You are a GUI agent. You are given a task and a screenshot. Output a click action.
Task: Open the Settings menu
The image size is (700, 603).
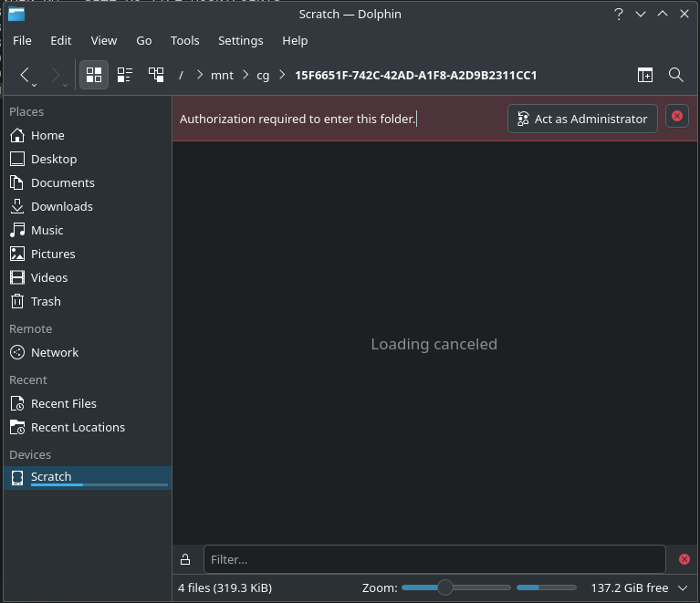click(240, 40)
